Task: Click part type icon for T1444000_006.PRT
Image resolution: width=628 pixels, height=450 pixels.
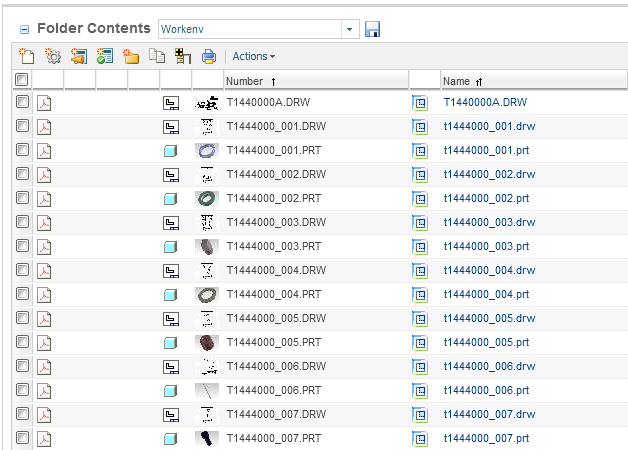Action: click(171, 391)
